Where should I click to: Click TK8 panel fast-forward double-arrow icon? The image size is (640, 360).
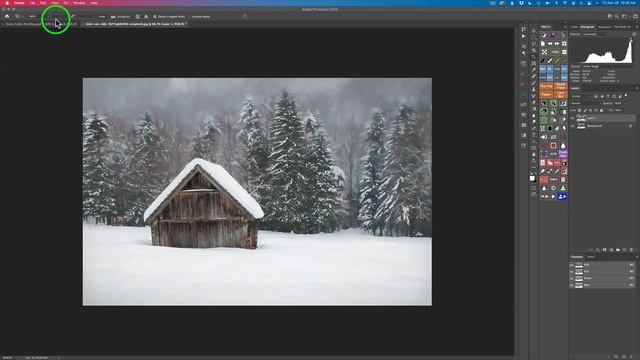click(x=557, y=44)
